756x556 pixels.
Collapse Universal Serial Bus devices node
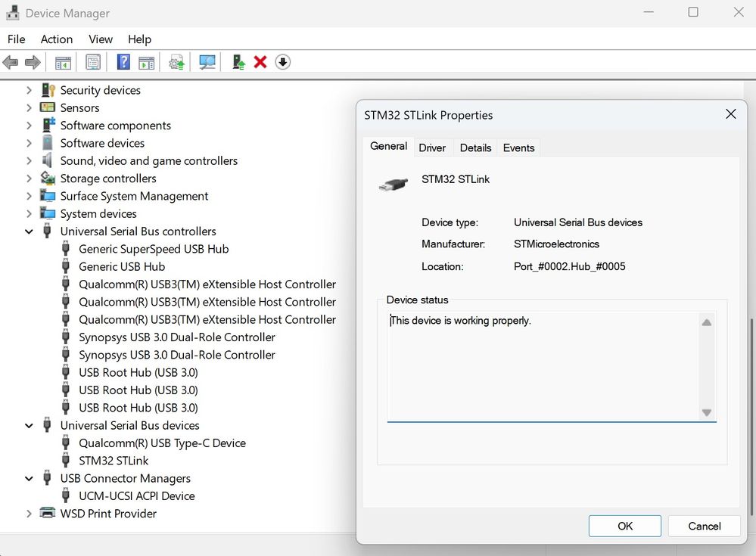[x=29, y=425]
